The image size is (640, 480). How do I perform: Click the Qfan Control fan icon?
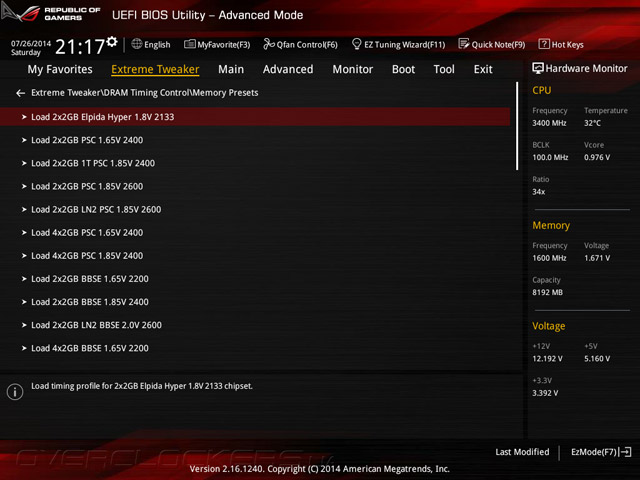269,44
